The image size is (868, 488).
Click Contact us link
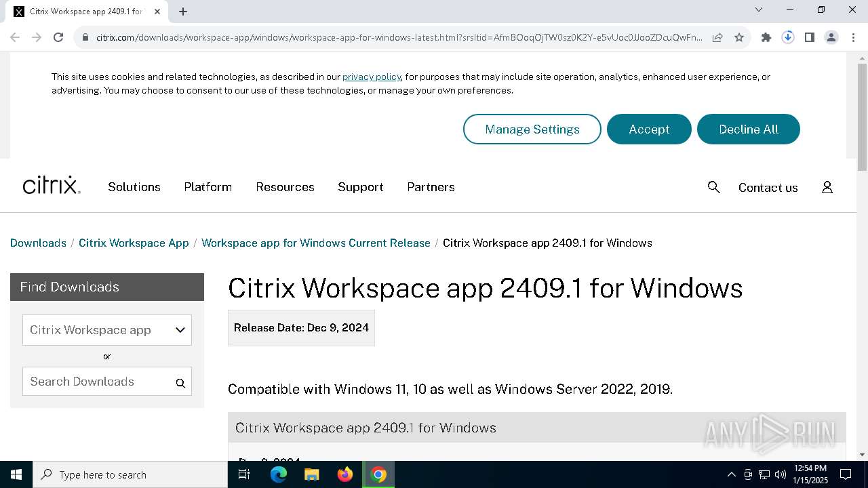tap(768, 188)
